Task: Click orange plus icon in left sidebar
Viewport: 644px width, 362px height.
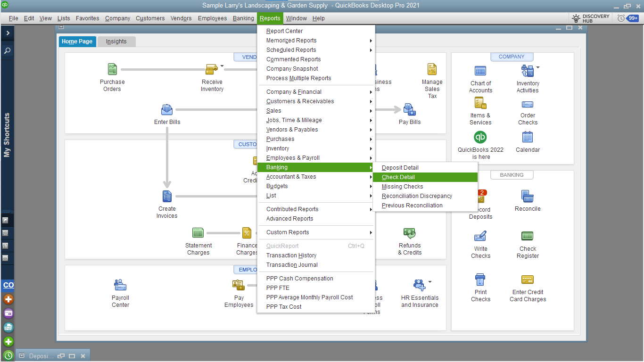Action: (x=8, y=299)
